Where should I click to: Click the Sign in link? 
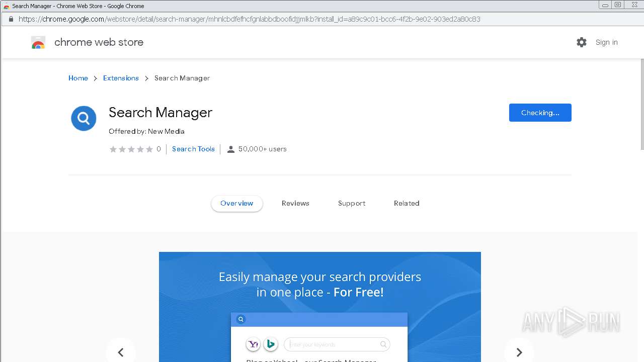607,42
